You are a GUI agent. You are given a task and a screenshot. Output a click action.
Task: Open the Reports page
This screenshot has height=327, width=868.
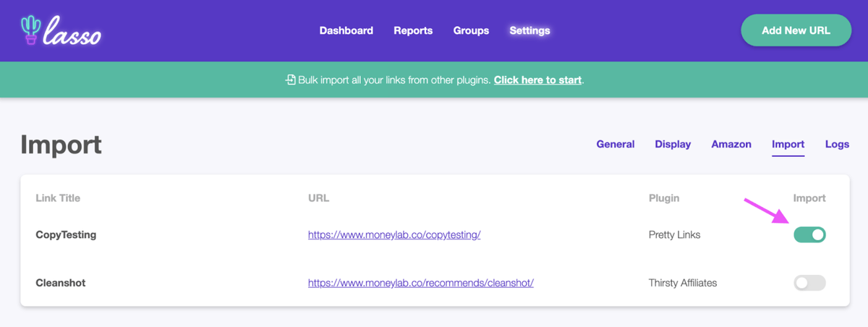pyautogui.click(x=413, y=30)
